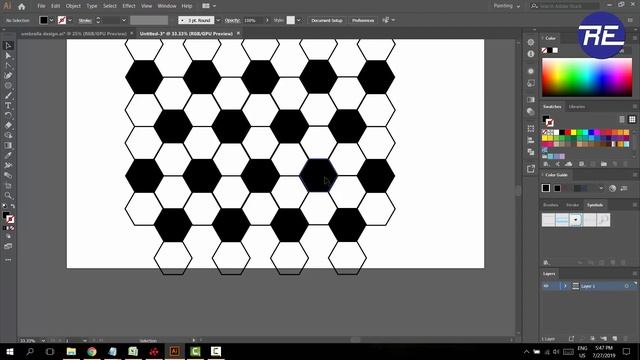Image resolution: width=640 pixels, height=360 pixels.
Task: Open the File menu
Action: [41, 6]
